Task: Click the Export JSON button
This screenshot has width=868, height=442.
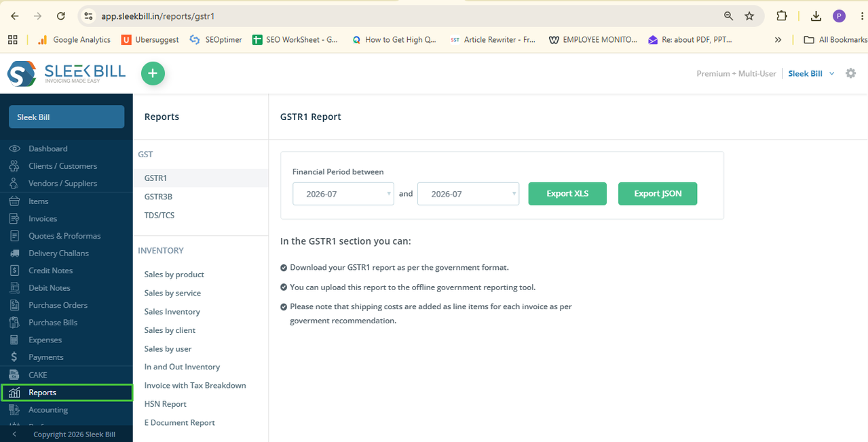Action: point(658,194)
